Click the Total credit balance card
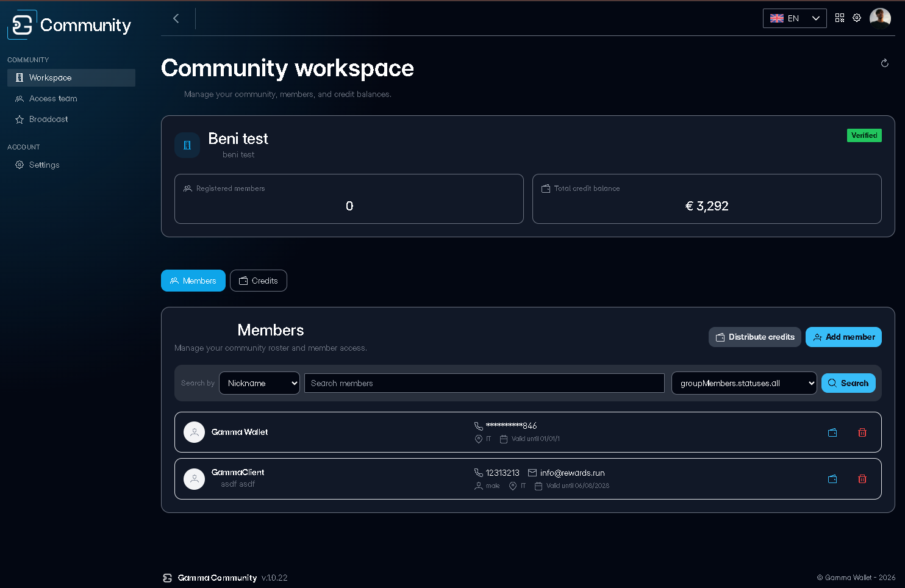 707,199
